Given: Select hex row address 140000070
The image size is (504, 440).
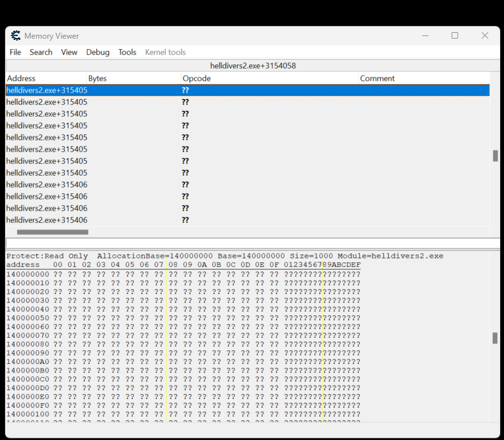Looking at the screenshot, I should point(28,336).
